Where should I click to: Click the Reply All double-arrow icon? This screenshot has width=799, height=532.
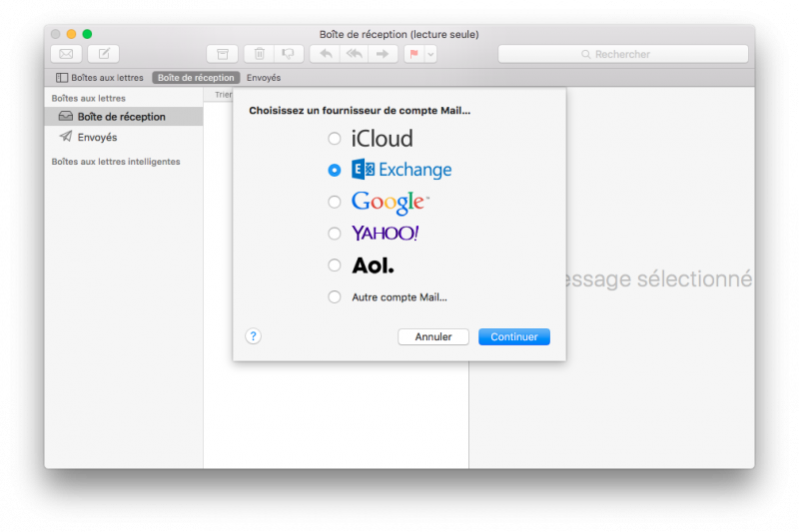pos(355,54)
